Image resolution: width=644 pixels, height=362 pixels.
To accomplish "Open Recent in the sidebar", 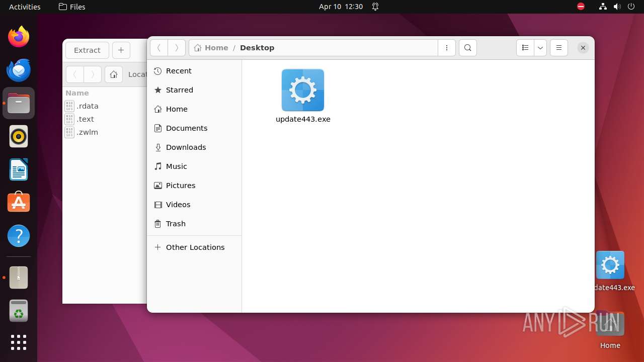I will pos(194,71).
